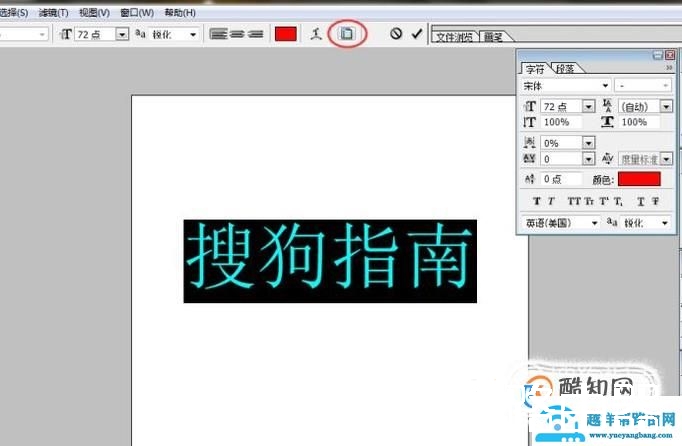Image resolution: width=682 pixels, height=446 pixels.
Task: Open the character panel flyout menu arrows
Action: 669,67
